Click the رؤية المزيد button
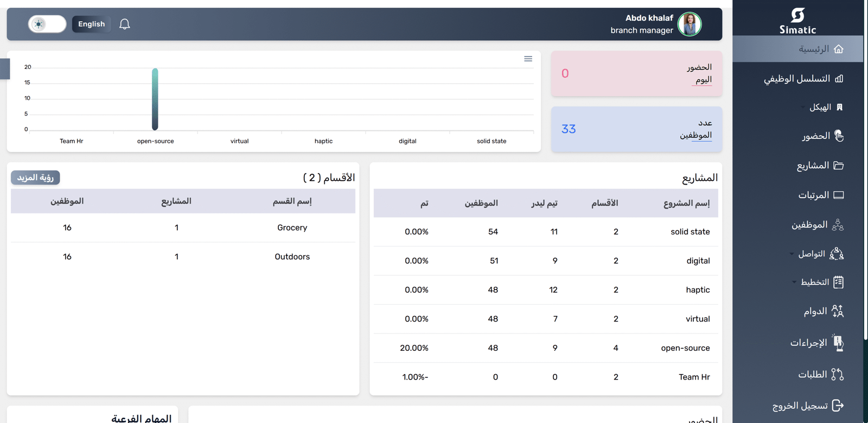 coord(35,178)
